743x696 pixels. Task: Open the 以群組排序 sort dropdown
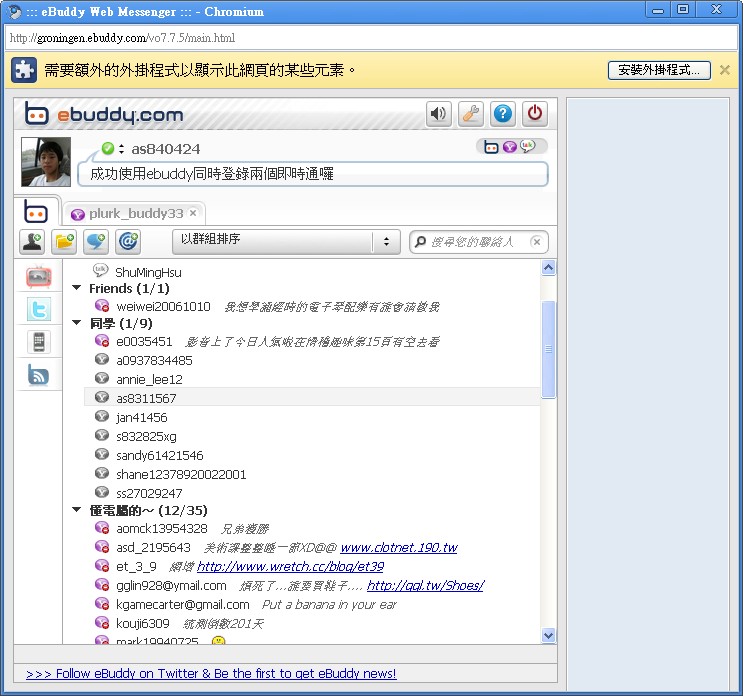286,242
